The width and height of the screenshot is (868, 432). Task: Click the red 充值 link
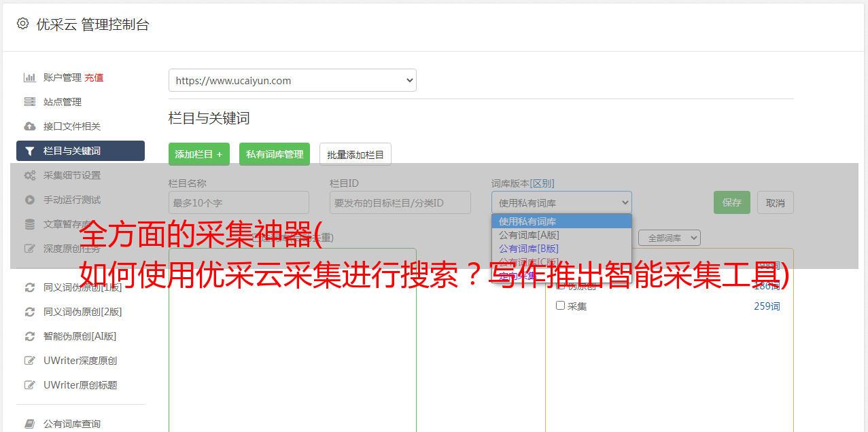pos(94,77)
